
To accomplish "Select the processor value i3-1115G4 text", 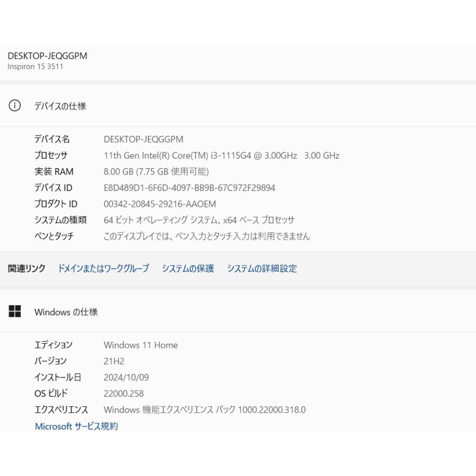I will pyautogui.click(x=222, y=155).
